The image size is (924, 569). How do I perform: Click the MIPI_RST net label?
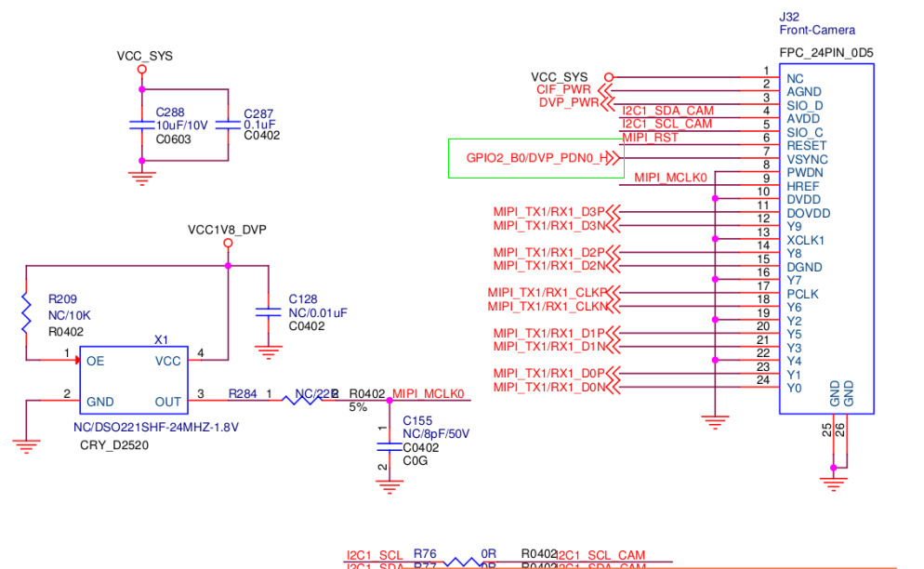(651, 138)
